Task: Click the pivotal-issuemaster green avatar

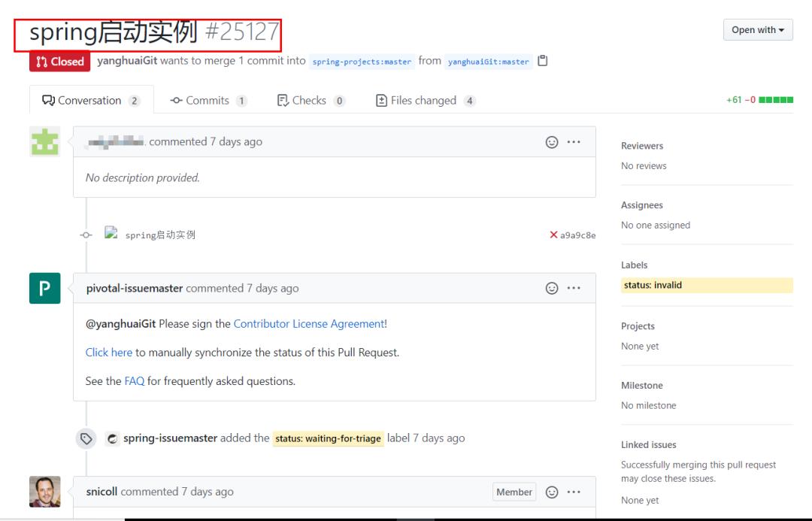Action: coord(44,288)
